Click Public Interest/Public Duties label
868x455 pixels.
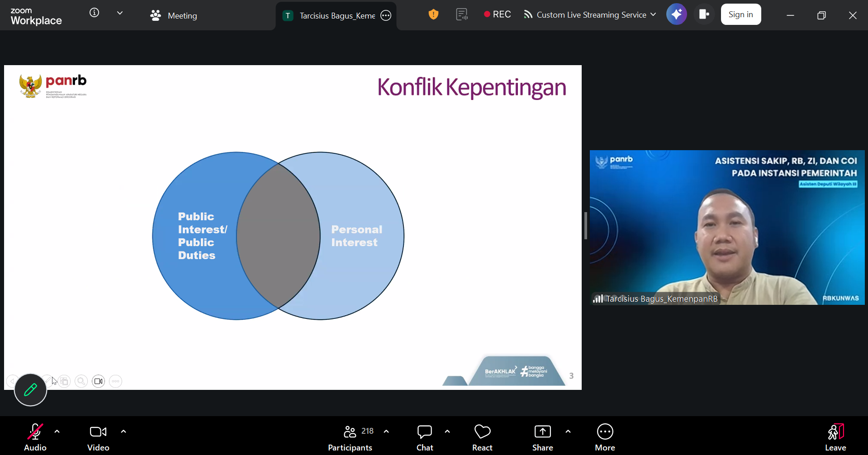[x=202, y=236]
